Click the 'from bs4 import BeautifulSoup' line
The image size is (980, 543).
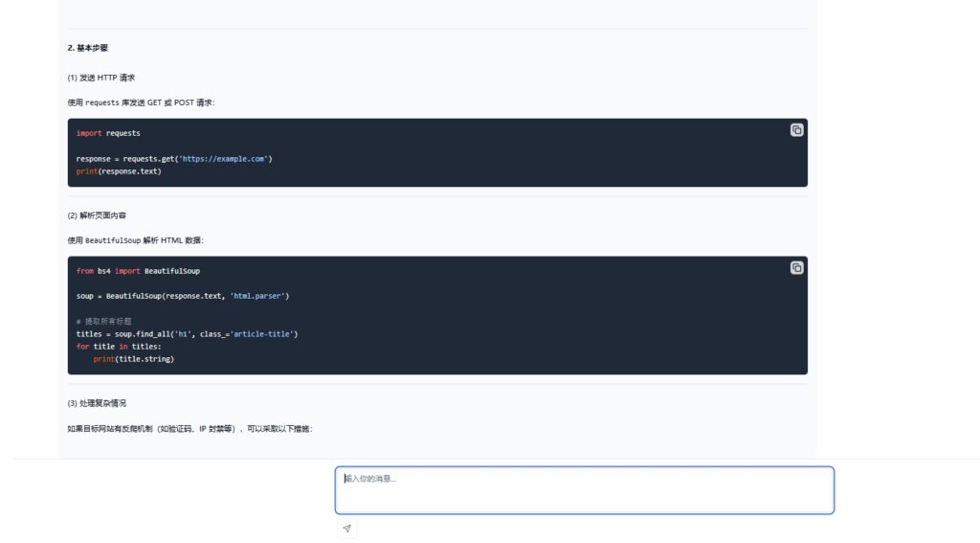[x=138, y=271]
